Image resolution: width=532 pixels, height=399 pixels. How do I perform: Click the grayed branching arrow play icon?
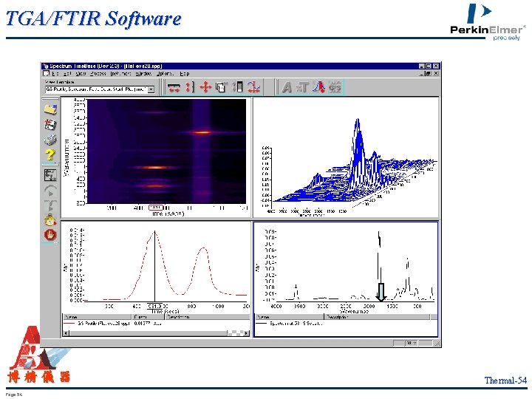pos(50,206)
